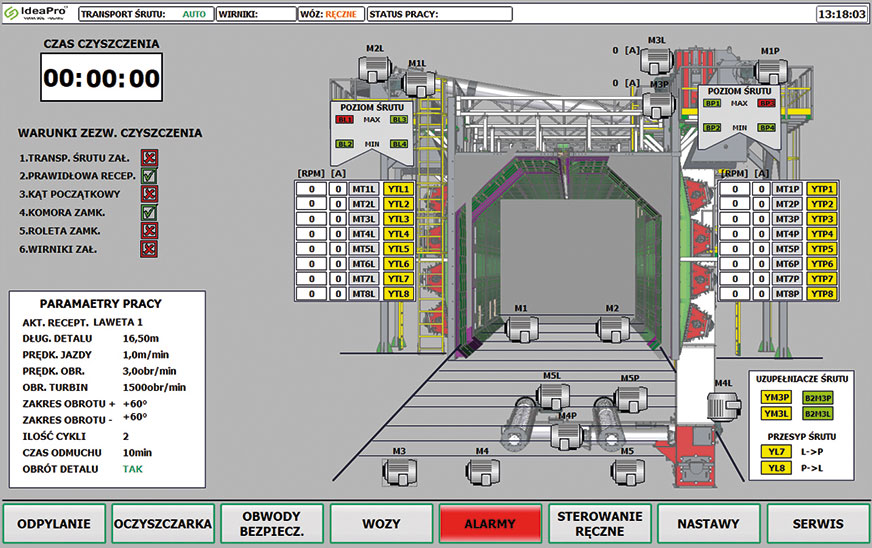The width and height of the screenshot is (872, 548).
Task: Toggle the Prawidłowa Recep. checkbox
Action: (x=149, y=176)
